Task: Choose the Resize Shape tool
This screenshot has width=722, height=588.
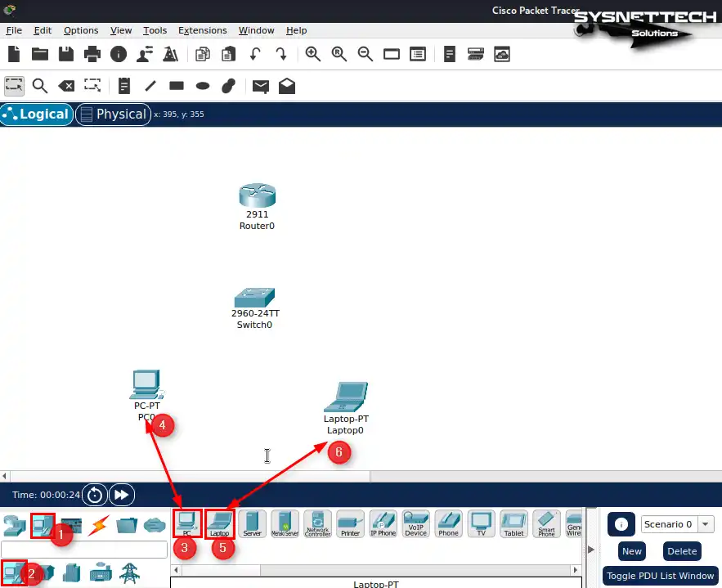Action: coord(92,86)
